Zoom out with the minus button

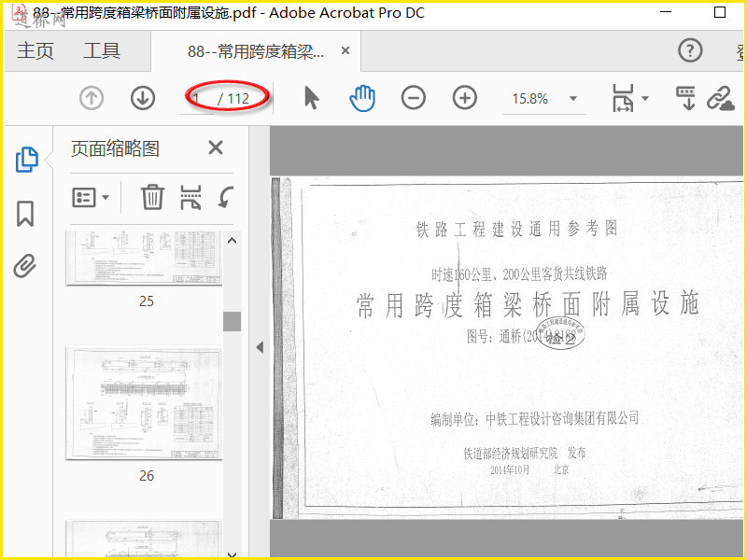(413, 98)
